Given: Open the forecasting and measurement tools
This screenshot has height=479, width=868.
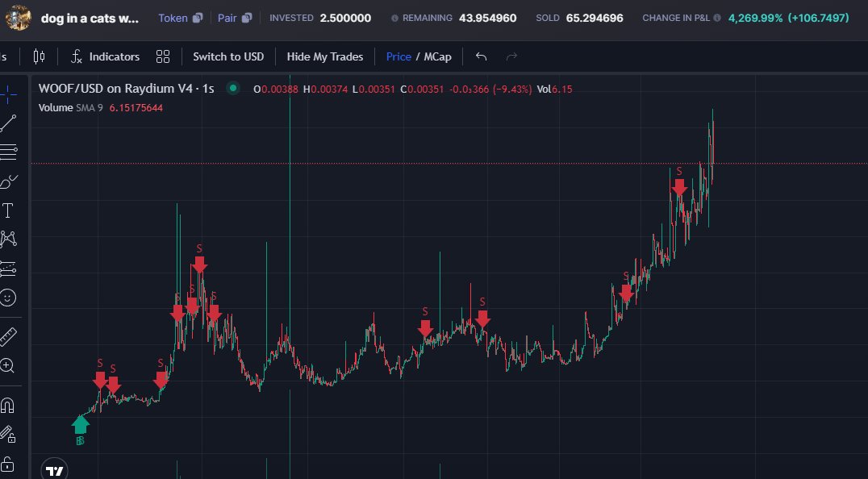Looking at the screenshot, I should 8,269.
